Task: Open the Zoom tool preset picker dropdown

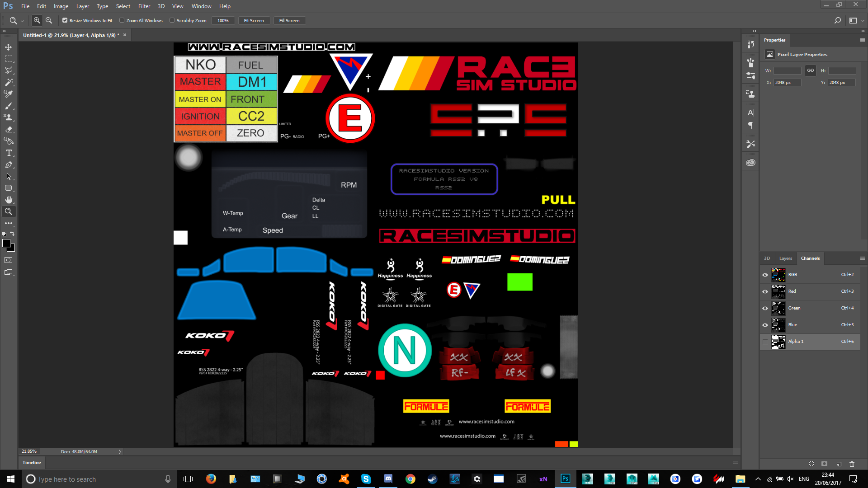Action: pyautogui.click(x=22, y=21)
